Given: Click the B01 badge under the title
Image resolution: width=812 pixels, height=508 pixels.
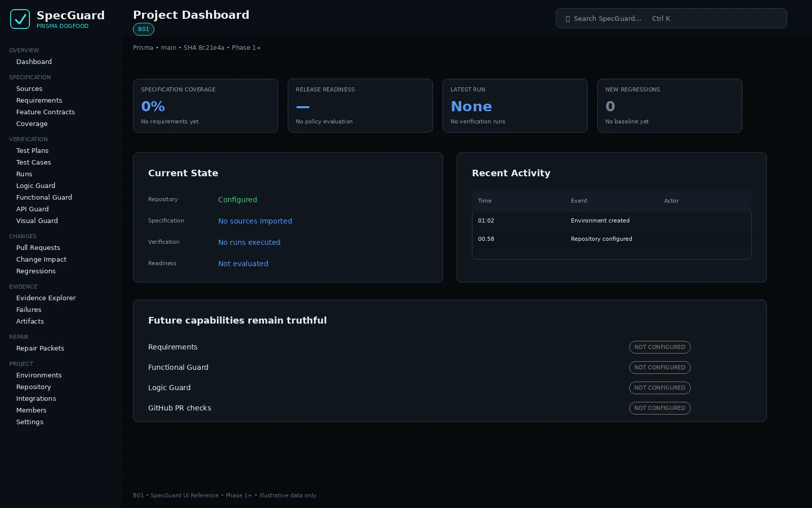Looking at the screenshot, I should click(144, 29).
